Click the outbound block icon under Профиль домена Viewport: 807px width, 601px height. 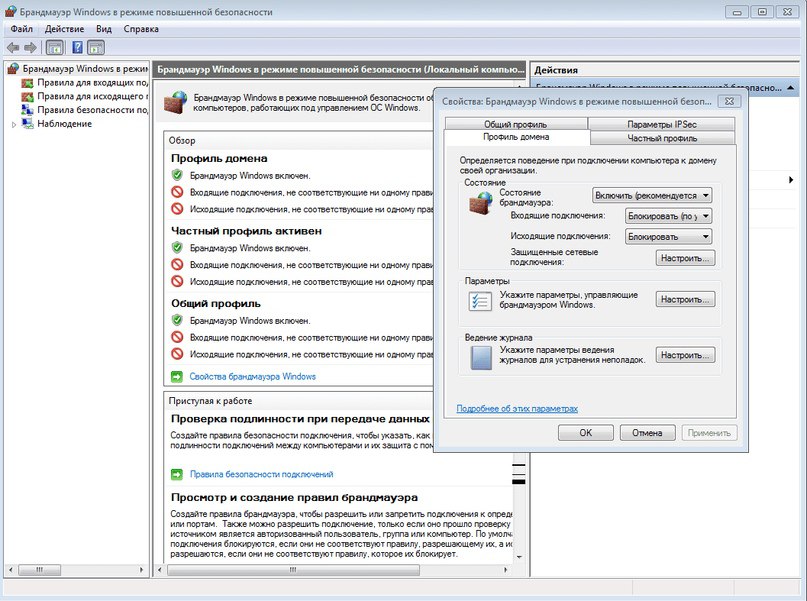pyautogui.click(x=177, y=209)
